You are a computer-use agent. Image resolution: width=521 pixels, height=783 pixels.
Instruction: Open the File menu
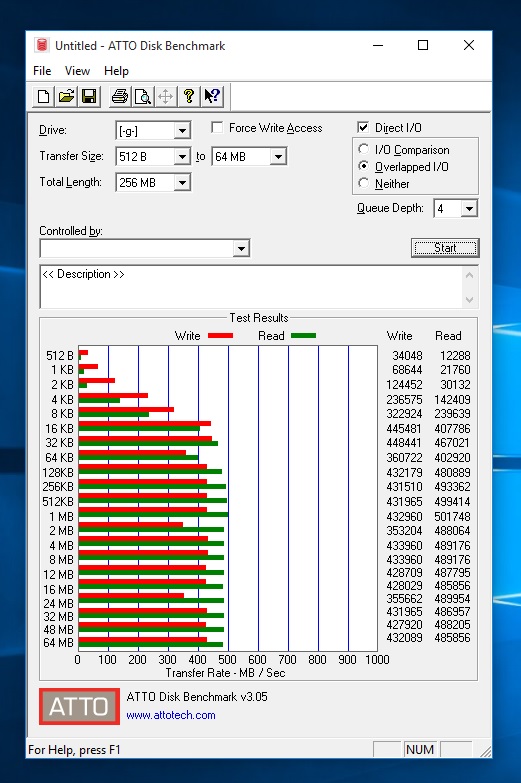(x=42, y=71)
